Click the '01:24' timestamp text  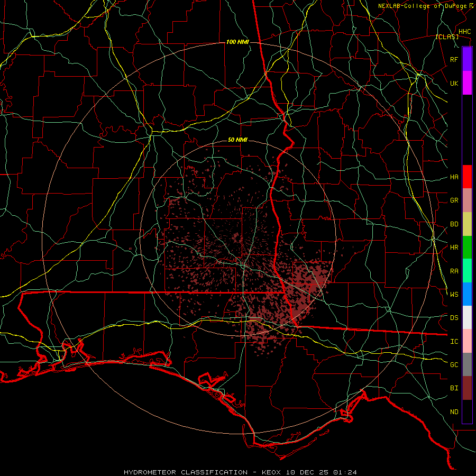click(345, 472)
